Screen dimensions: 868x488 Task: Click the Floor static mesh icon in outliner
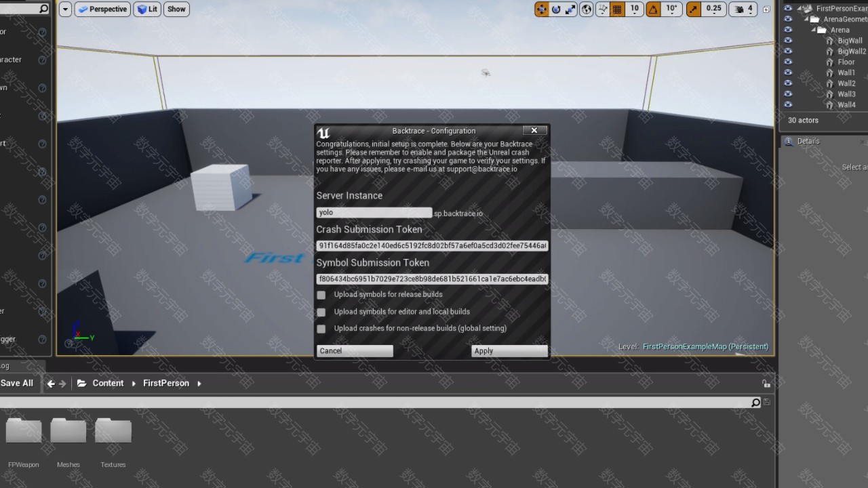coord(830,62)
